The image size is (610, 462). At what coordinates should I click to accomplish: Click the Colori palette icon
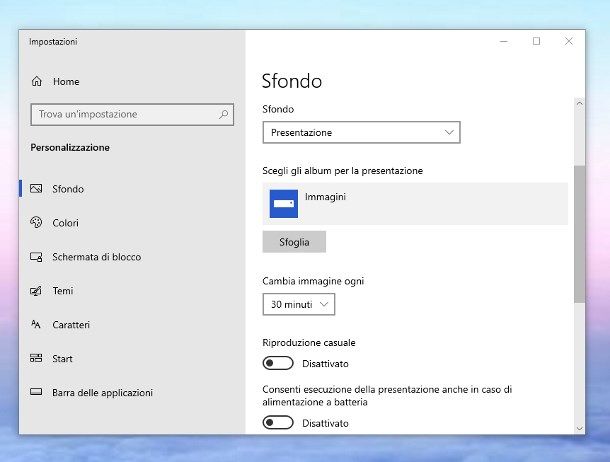tap(36, 222)
